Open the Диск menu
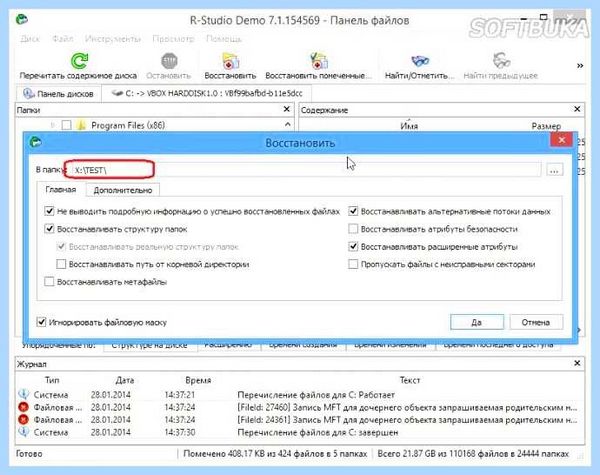The width and height of the screenshot is (600, 475). pyautogui.click(x=30, y=39)
